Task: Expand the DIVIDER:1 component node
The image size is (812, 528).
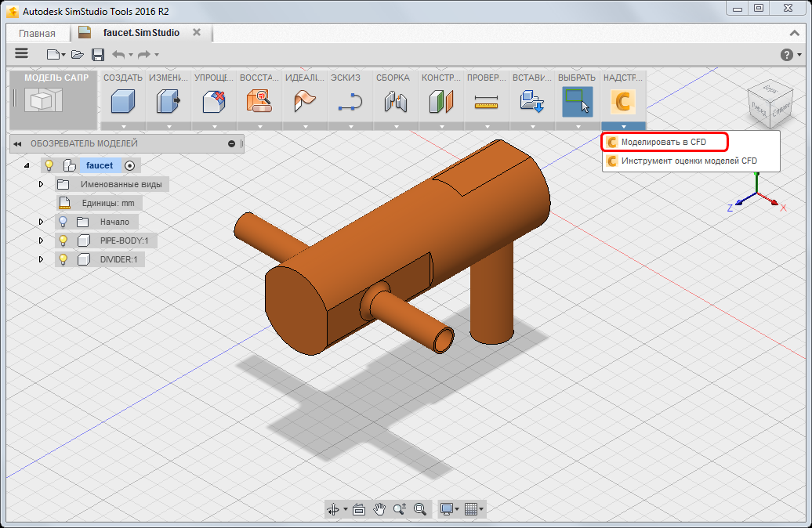Action: 41,259
